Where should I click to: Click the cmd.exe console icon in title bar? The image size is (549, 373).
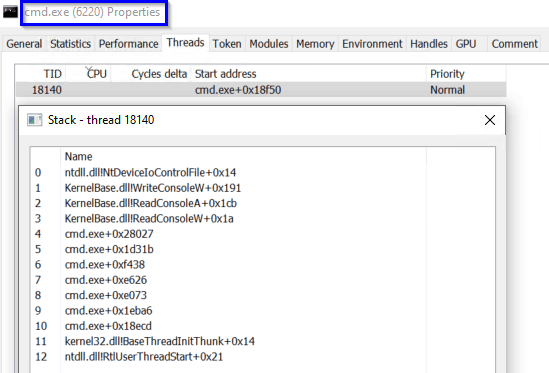click(10, 12)
